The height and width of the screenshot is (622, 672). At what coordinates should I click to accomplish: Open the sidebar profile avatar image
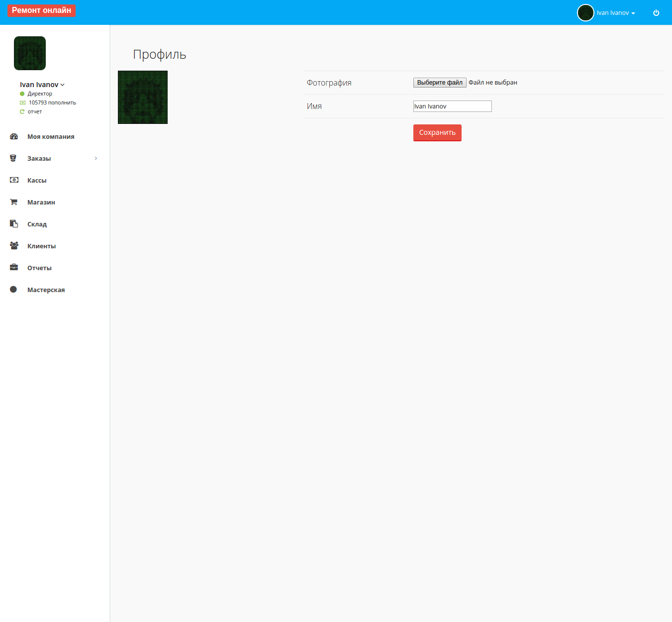[30, 53]
